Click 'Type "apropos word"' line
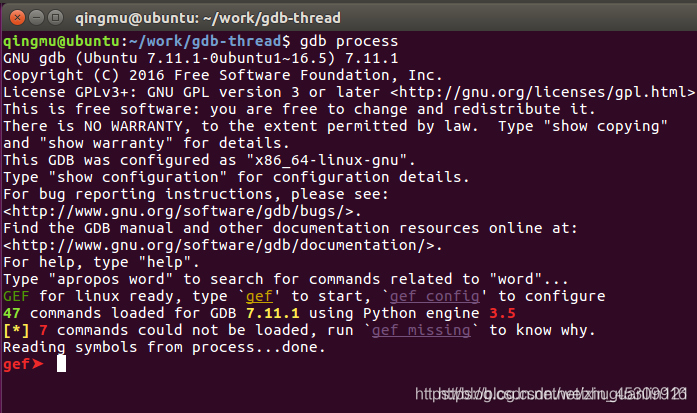697x413 pixels. pos(286,279)
